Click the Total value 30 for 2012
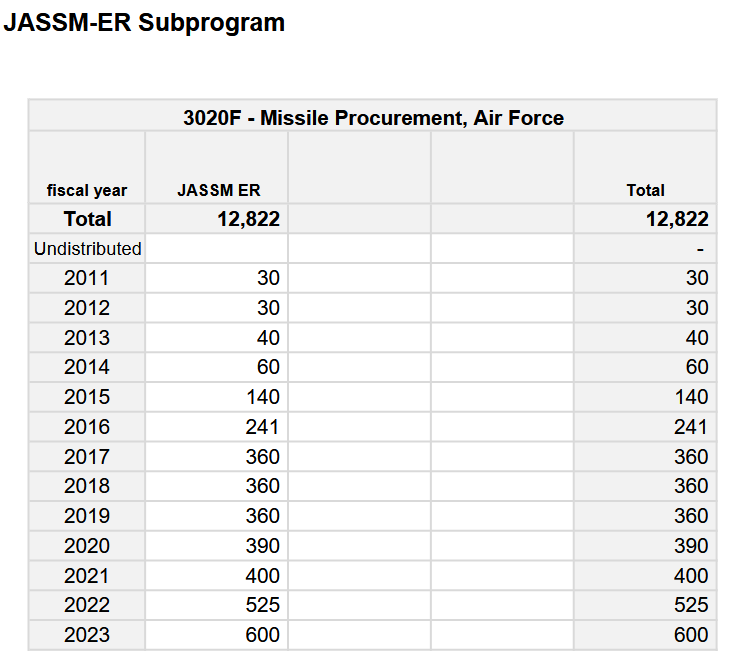Screen dimensions: 737x651 pos(697,308)
